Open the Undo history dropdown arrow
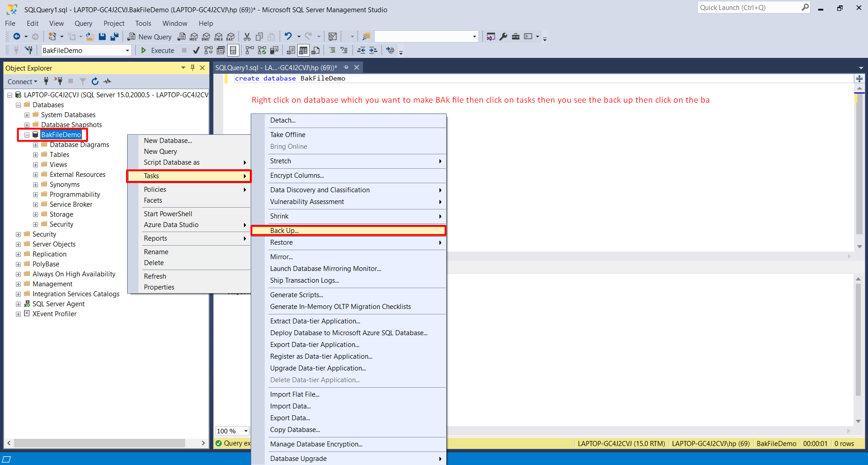The height and width of the screenshot is (465, 868). (299, 37)
